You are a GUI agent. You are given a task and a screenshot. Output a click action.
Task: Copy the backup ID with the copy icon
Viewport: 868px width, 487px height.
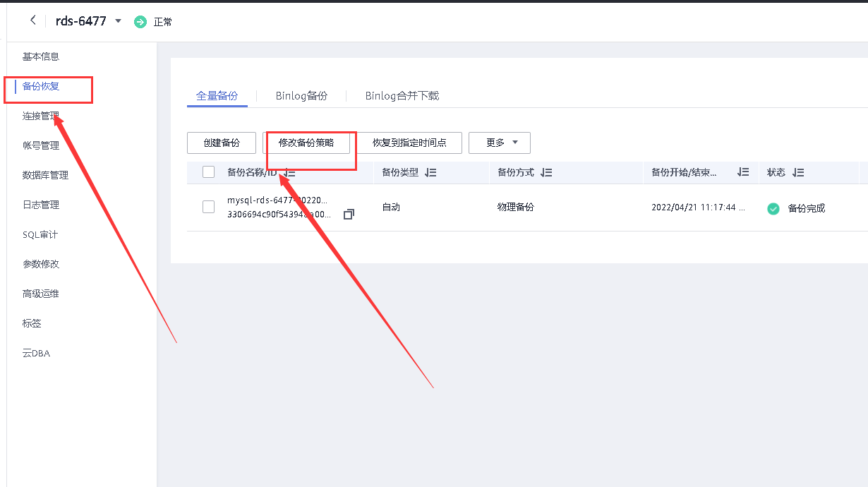point(349,214)
